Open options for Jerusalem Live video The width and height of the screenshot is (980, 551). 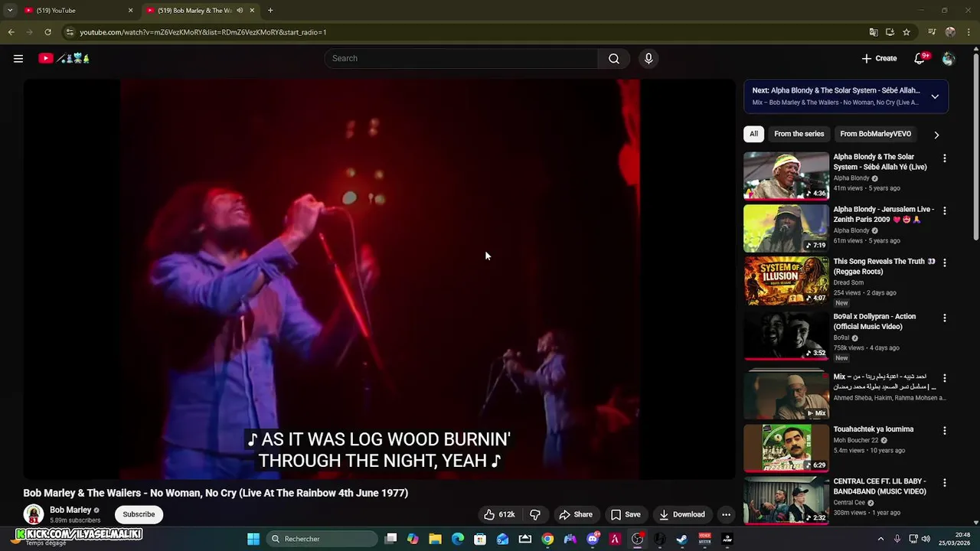click(944, 210)
